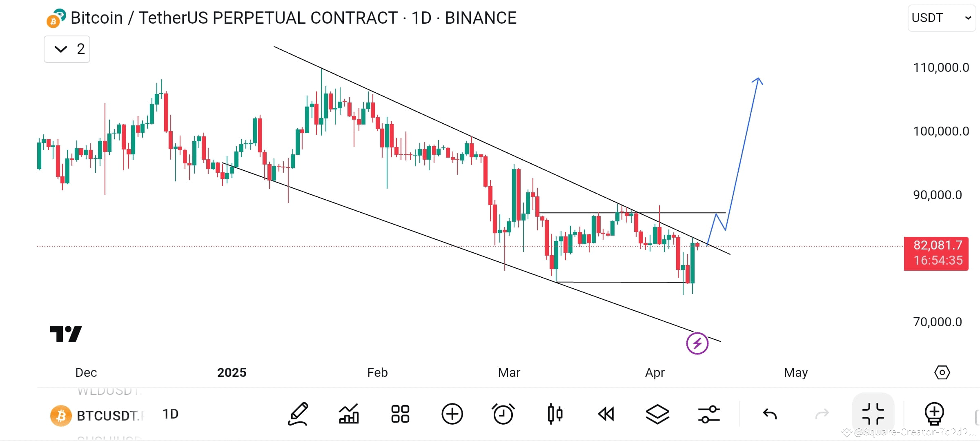The width and height of the screenshot is (980, 441).
Task: Click the TradingView logo on chart
Action: [x=66, y=334]
